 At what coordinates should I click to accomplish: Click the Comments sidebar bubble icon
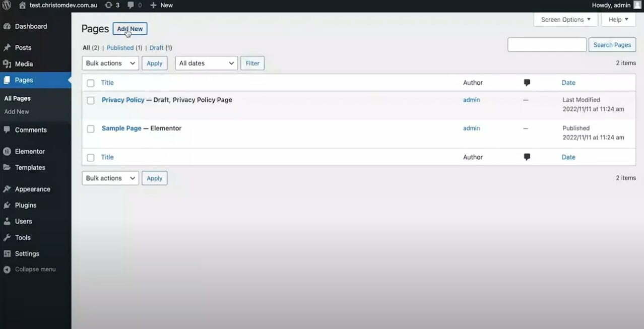click(7, 130)
